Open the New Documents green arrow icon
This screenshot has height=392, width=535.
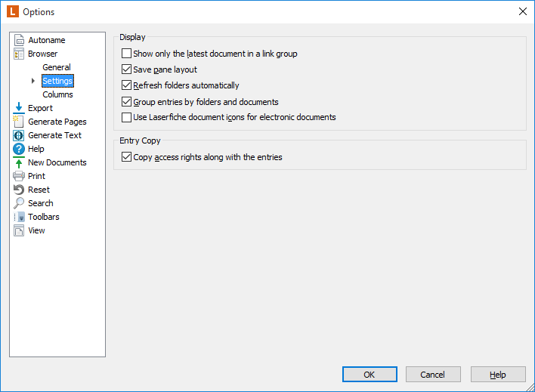tap(19, 162)
